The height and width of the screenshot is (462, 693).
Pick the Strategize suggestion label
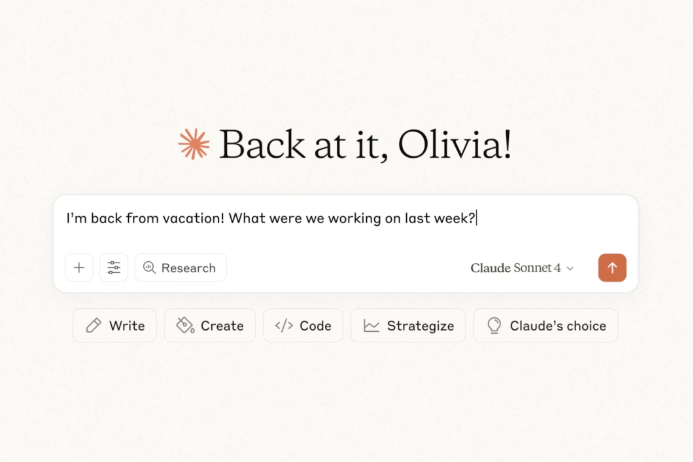[420, 326]
